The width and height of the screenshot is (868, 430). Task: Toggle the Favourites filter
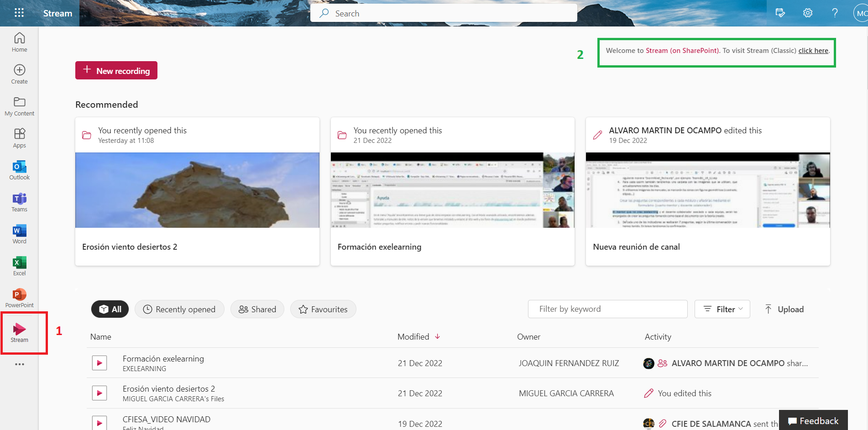(x=323, y=309)
